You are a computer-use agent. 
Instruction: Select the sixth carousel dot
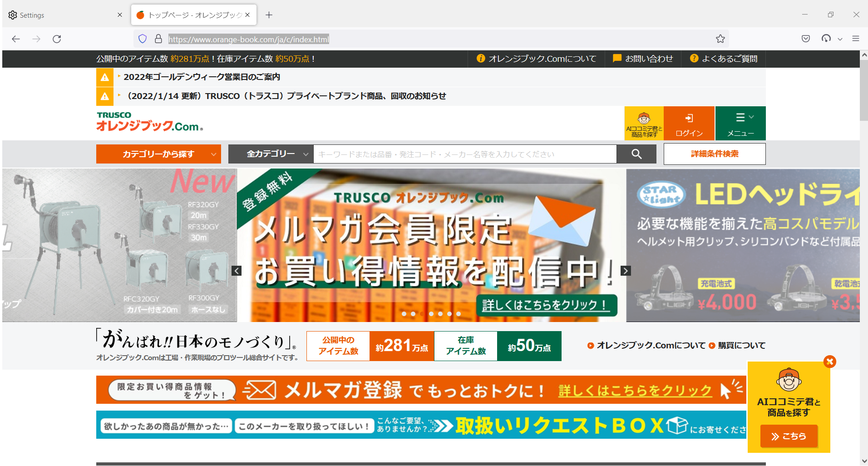449,314
